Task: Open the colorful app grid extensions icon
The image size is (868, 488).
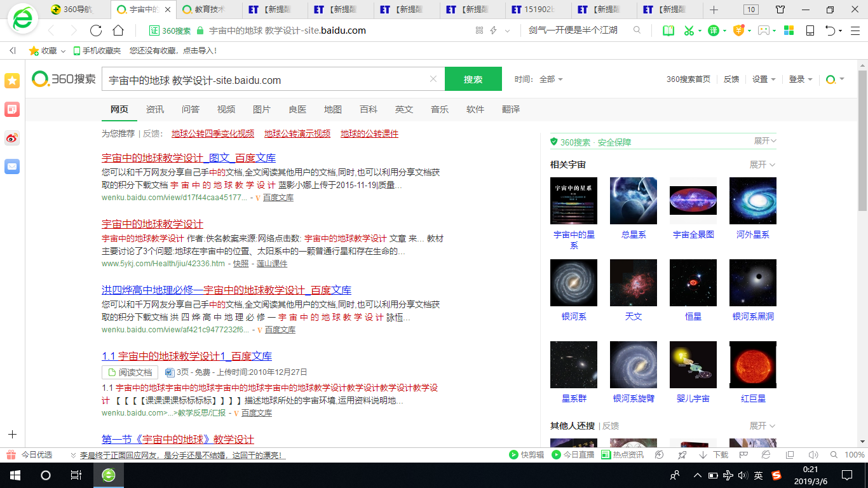Action: (789, 30)
